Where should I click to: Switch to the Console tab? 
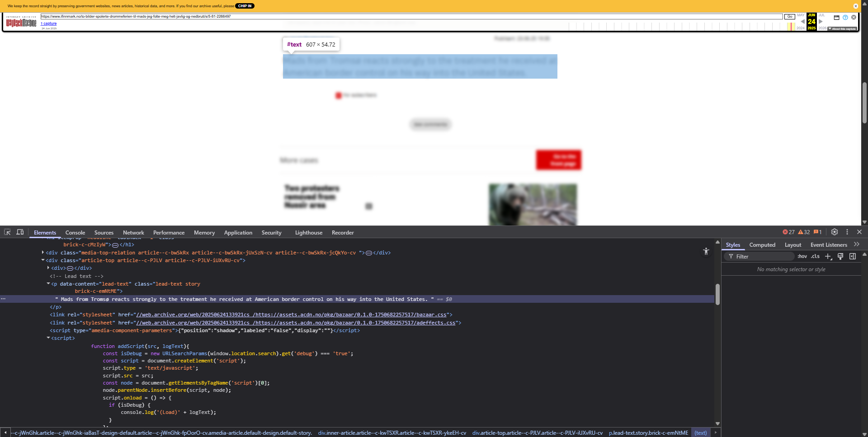[x=75, y=232]
